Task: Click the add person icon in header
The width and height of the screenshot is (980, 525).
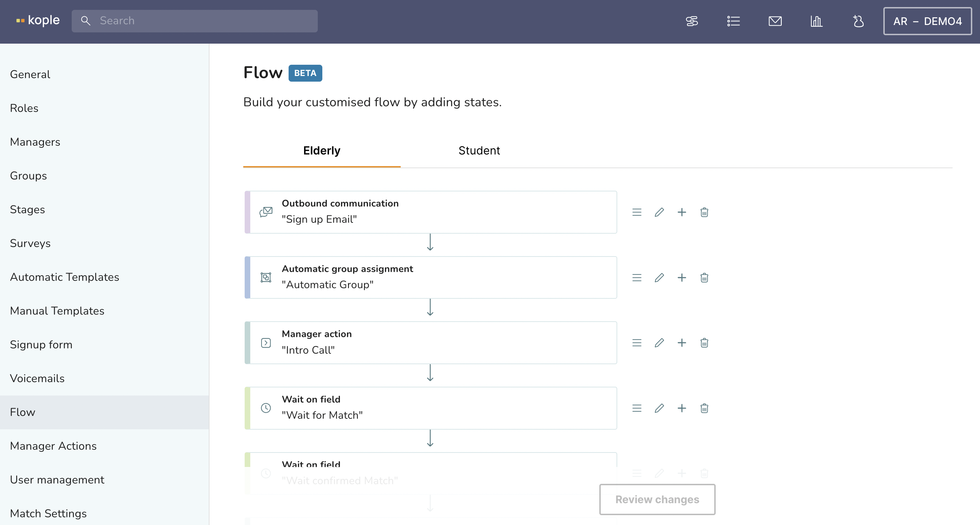Action: click(x=858, y=21)
